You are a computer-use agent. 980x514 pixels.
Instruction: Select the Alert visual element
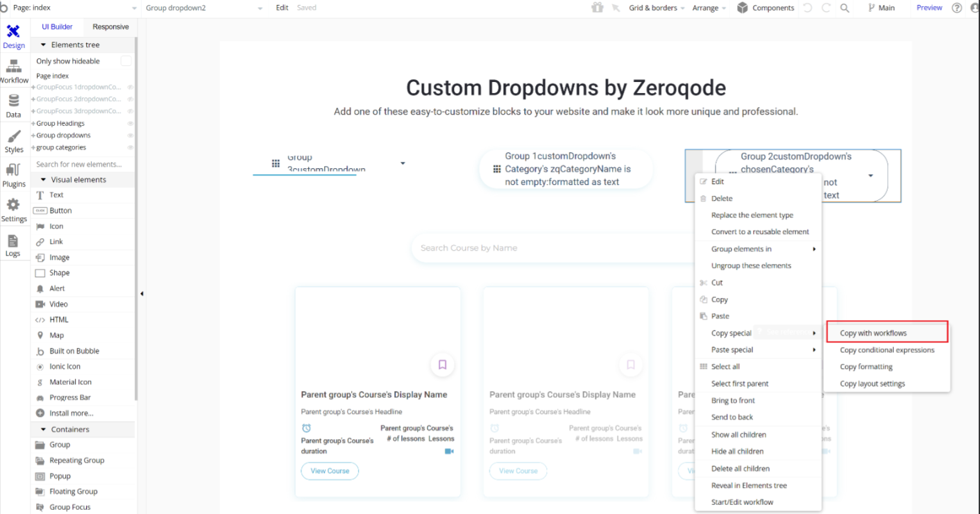tap(57, 288)
